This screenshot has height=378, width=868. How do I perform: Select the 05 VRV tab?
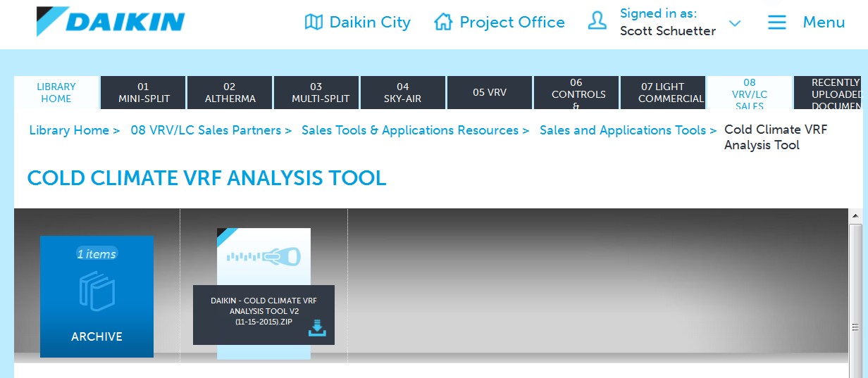[490, 93]
